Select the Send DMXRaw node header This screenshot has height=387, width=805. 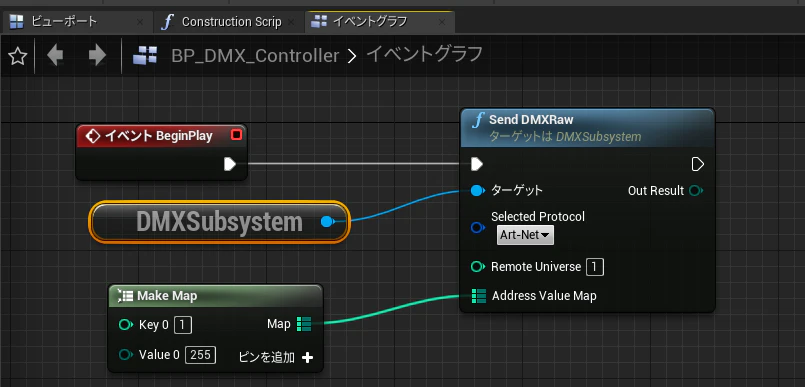[x=587, y=128]
